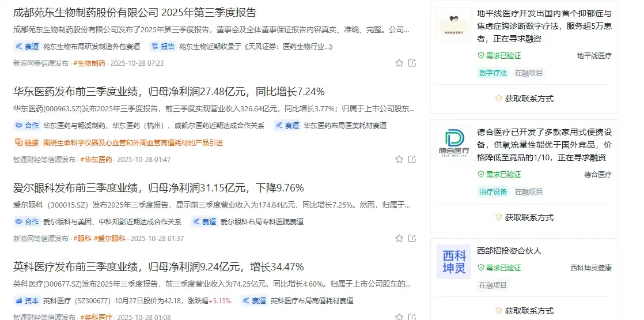The height and width of the screenshot is (320, 644).
Task: Select the 治疗设备 tag
Action: click(x=493, y=191)
